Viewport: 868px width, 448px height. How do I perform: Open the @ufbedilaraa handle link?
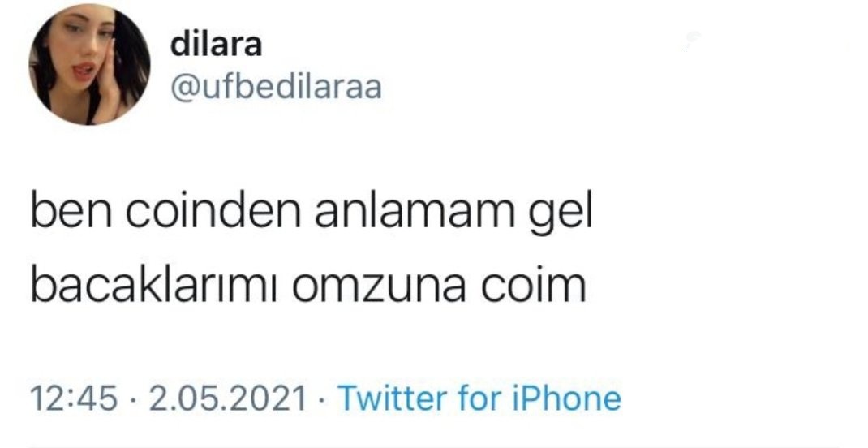click(x=277, y=87)
